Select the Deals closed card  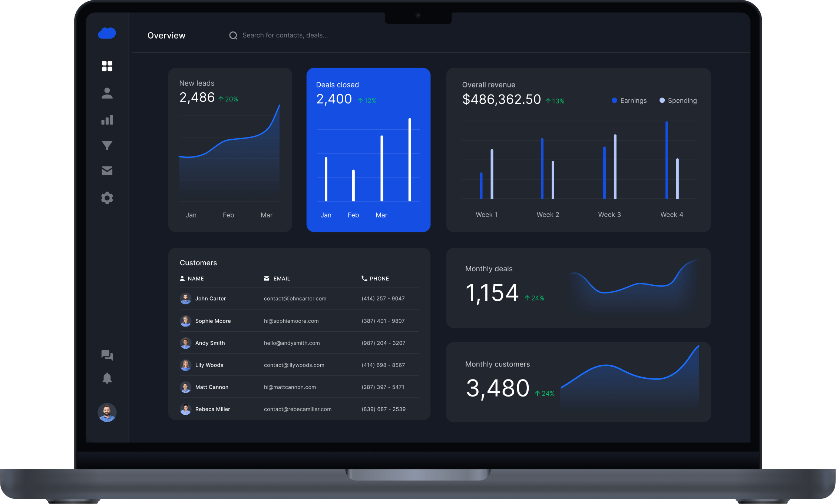click(368, 150)
